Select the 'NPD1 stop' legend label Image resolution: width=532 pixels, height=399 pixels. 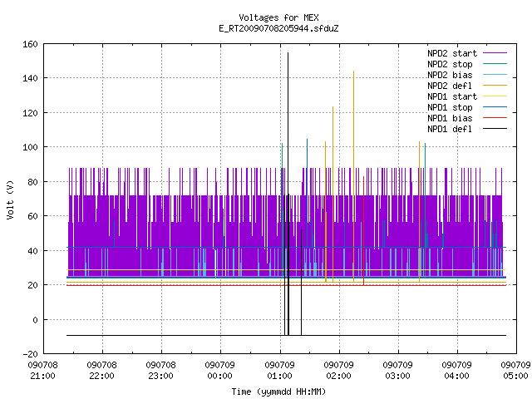click(x=450, y=107)
